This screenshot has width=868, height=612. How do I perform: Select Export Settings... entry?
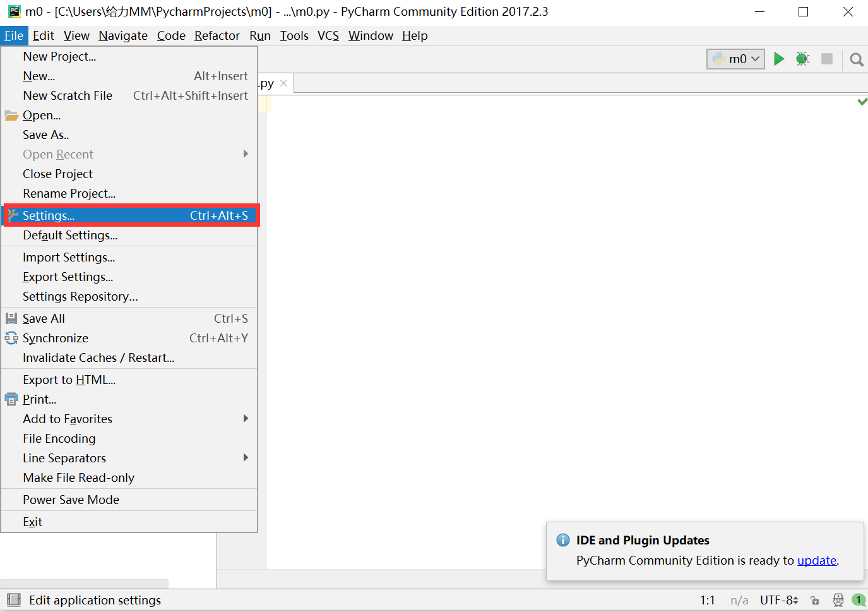[x=129, y=277]
